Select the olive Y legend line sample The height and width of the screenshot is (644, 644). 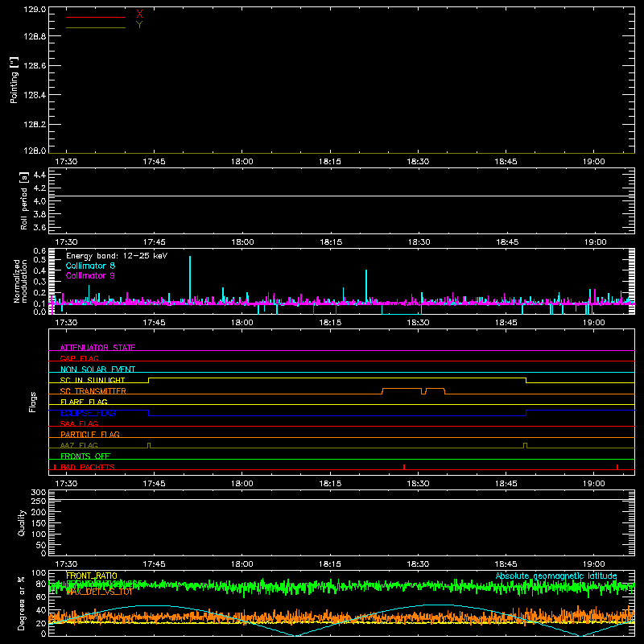[x=96, y=28]
